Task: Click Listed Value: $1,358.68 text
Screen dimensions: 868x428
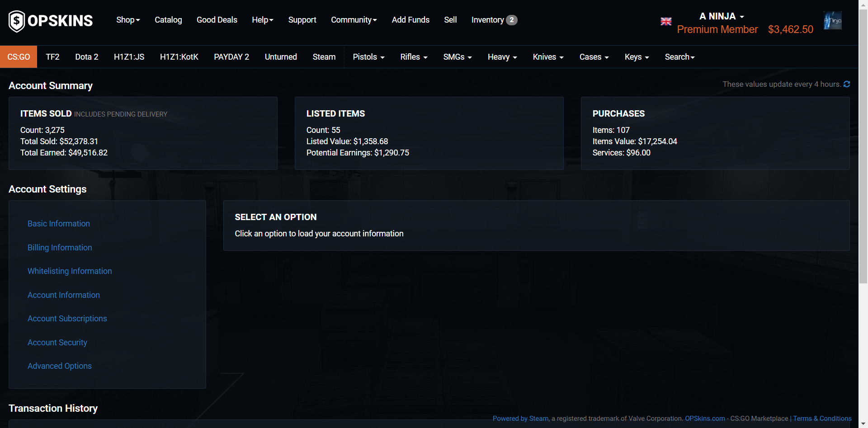Action: pos(347,141)
